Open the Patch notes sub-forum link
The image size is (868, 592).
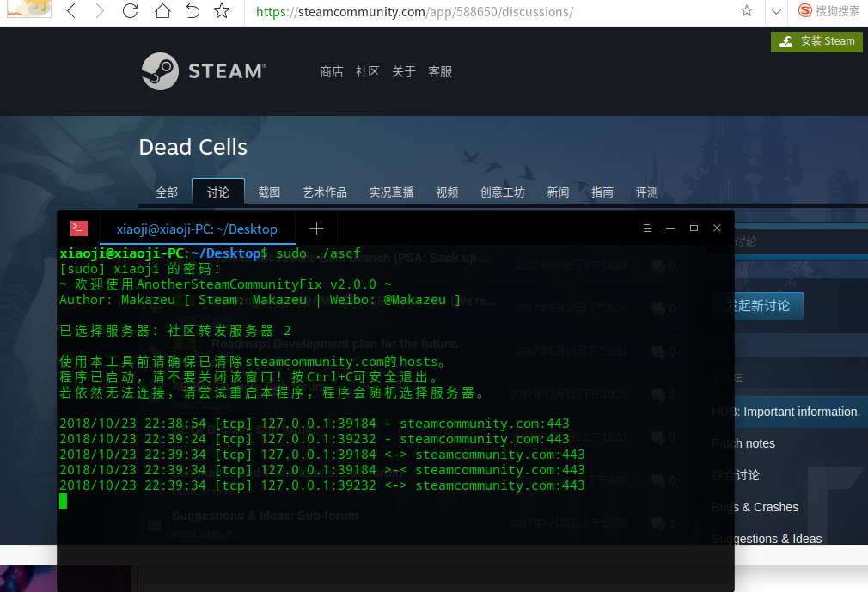pyautogui.click(x=743, y=443)
